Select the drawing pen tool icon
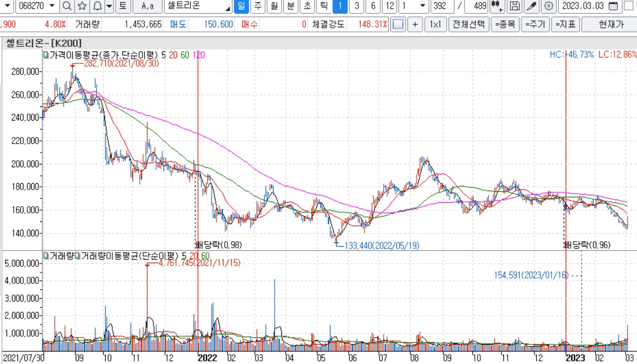 pyautogui.click(x=532, y=5)
